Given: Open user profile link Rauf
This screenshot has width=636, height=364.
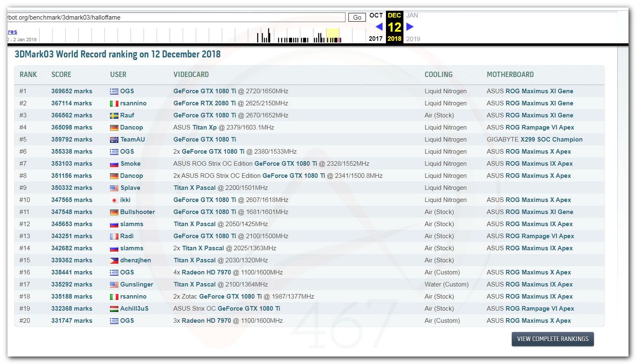Looking at the screenshot, I should (x=127, y=115).
